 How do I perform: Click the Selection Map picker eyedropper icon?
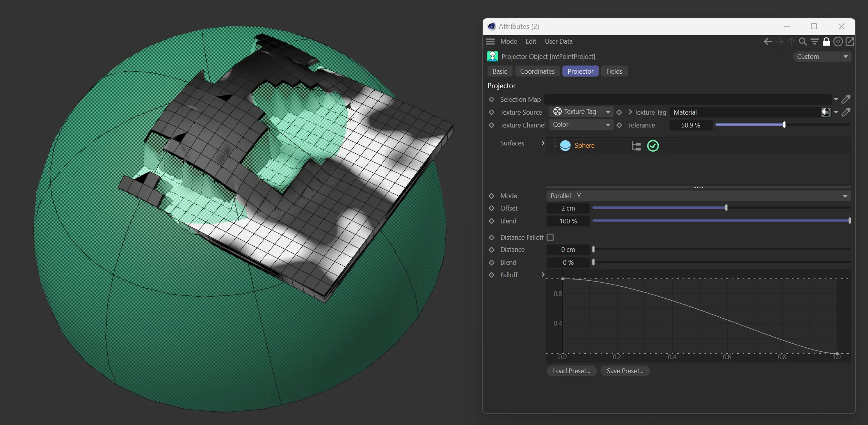point(846,99)
